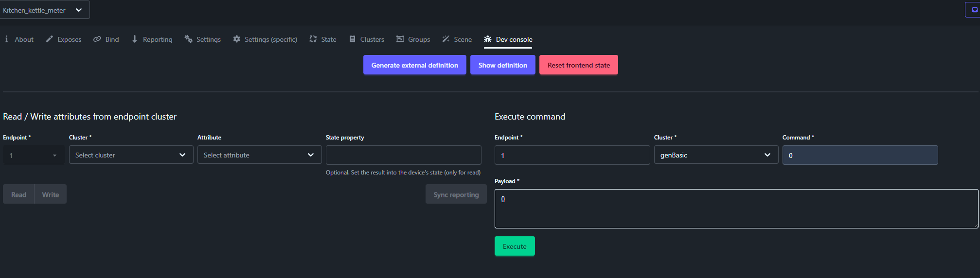Click Generate external definition button
This screenshot has height=278, width=980.
pyautogui.click(x=414, y=65)
